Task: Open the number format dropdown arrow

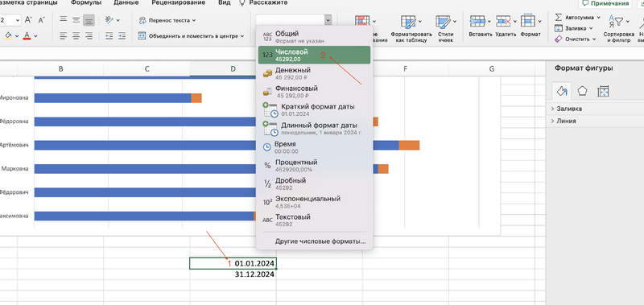Action: [328, 19]
